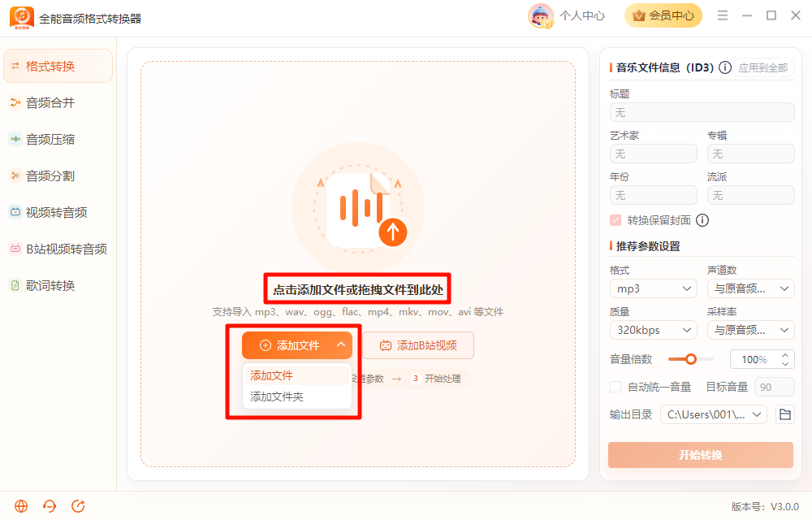Open the 格式 mp3 dropdown
The image size is (812, 520).
pyautogui.click(x=654, y=288)
